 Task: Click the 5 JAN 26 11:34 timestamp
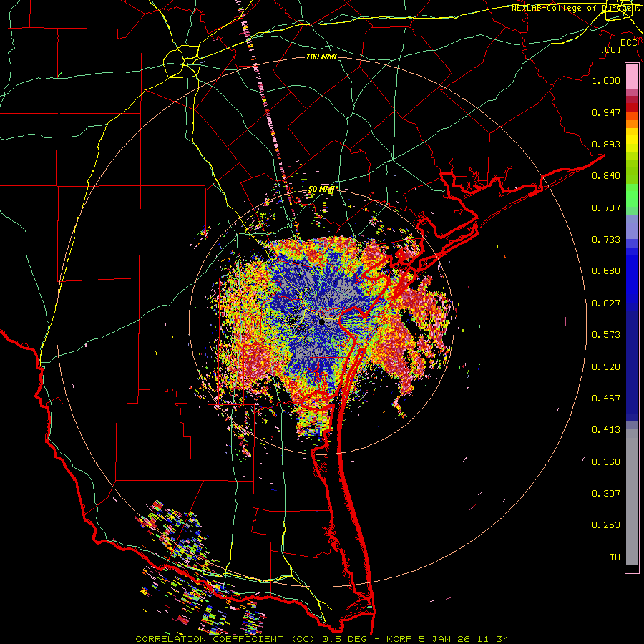tap(463, 639)
